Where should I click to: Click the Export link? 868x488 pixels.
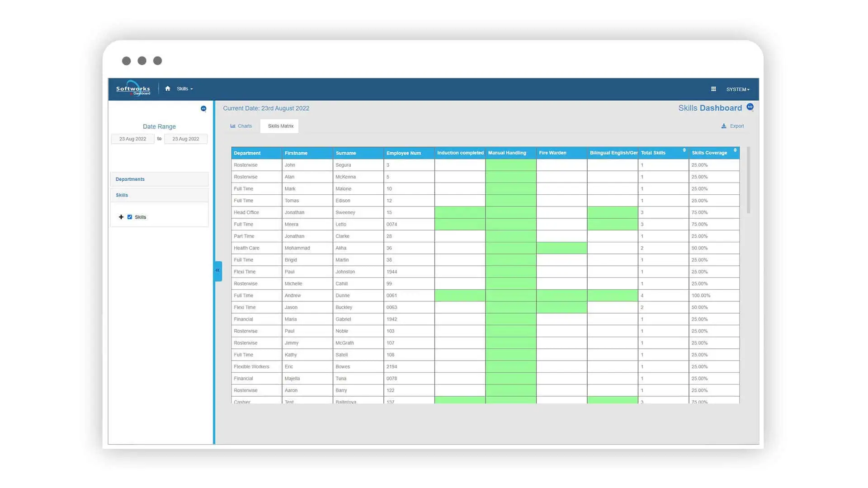click(732, 126)
